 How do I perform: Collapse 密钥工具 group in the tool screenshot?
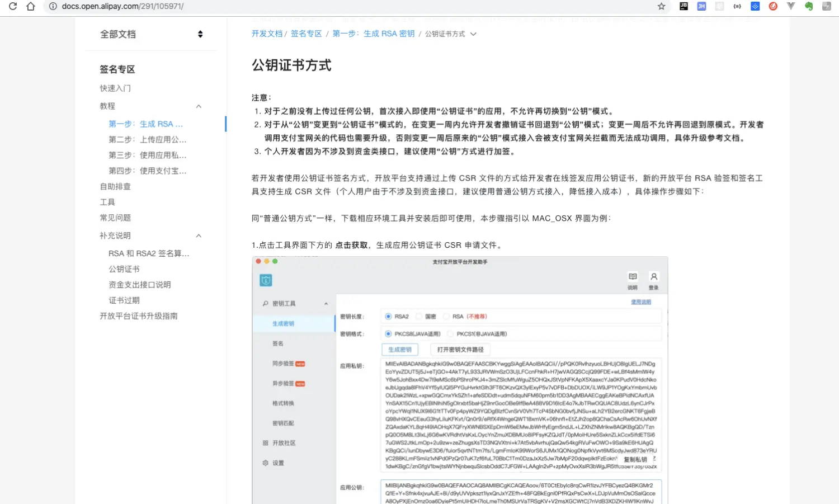tap(326, 304)
